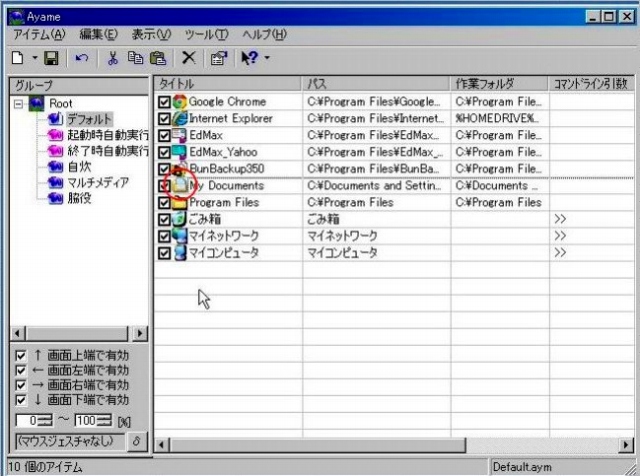Sort by the コマンドライン引数 column header

click(x=592, y=84)
